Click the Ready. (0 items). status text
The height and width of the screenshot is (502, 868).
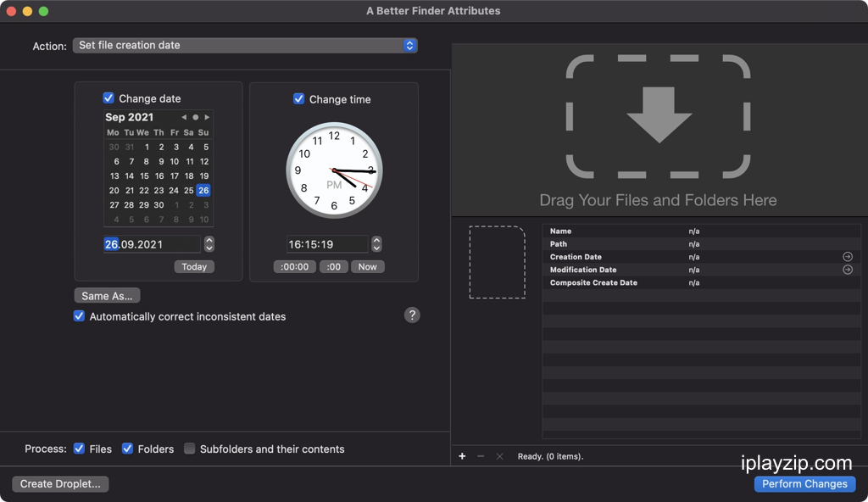(x=550, y=456)
